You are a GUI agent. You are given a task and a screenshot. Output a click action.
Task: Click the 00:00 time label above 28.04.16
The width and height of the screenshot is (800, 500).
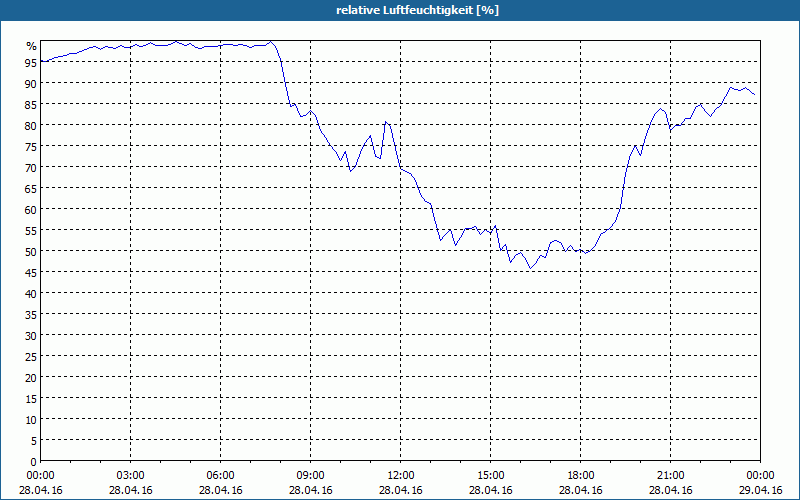pos(40,476)
